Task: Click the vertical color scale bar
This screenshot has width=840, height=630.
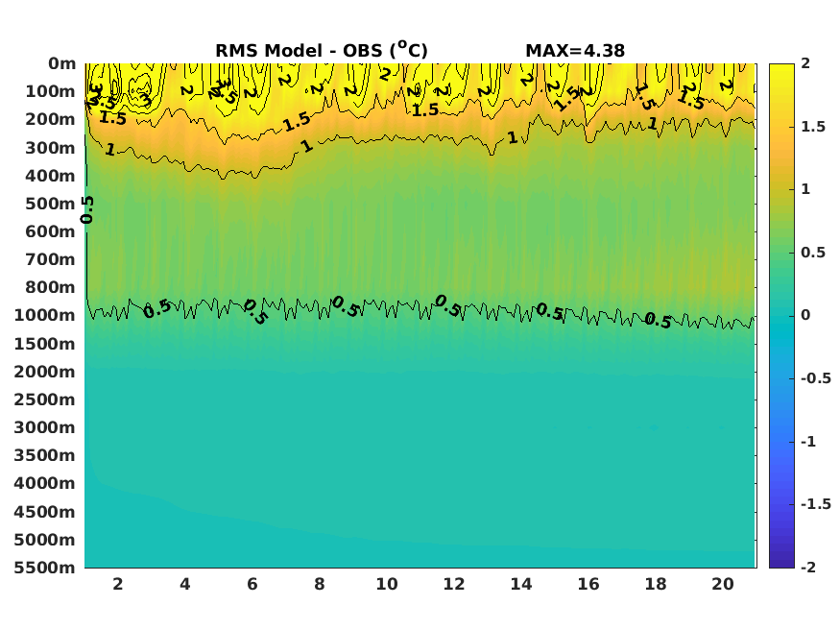Action: pos(781,316)
